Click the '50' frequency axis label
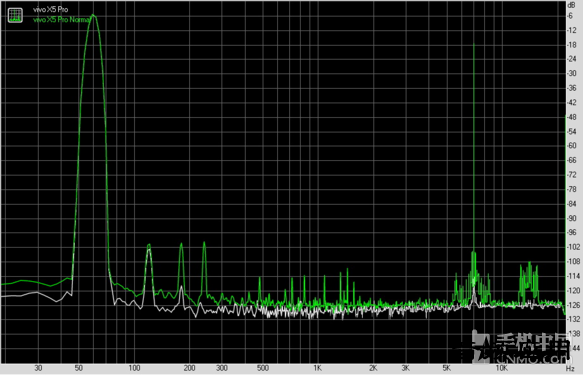Image resolution: width=583 pixels, height=375 pixels. [x=78, y=368]
